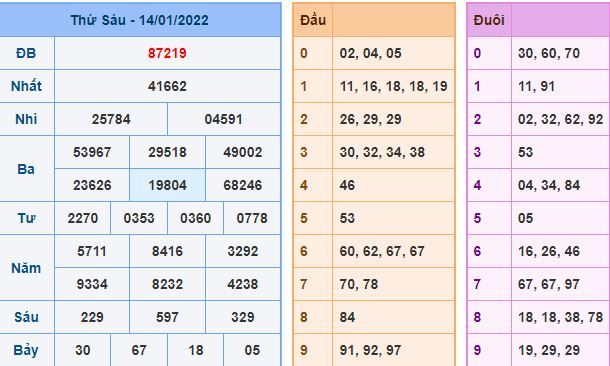This screenshot has width=610, height=366.
Task: Click Đầu values '70, 78'
Action: [x=359, y=285]
